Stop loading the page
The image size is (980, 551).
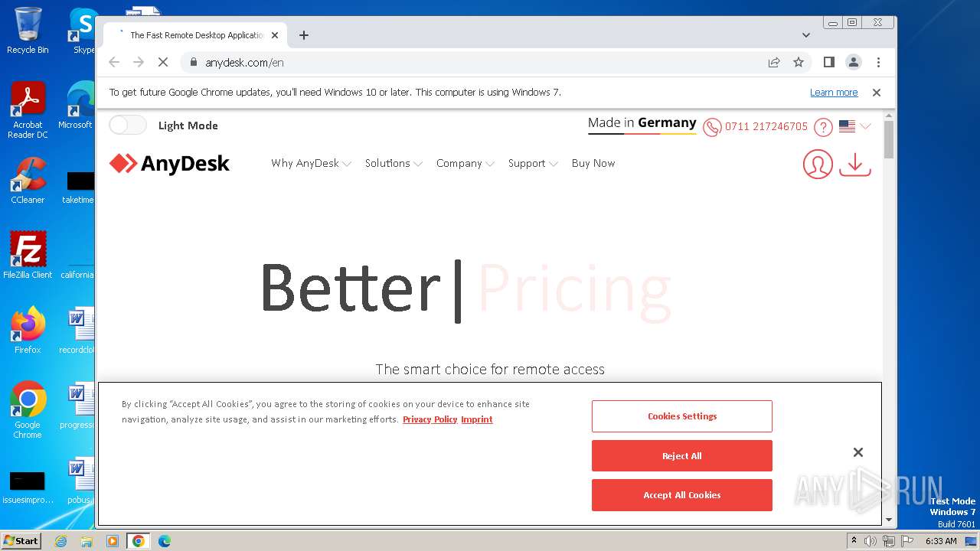163,62
